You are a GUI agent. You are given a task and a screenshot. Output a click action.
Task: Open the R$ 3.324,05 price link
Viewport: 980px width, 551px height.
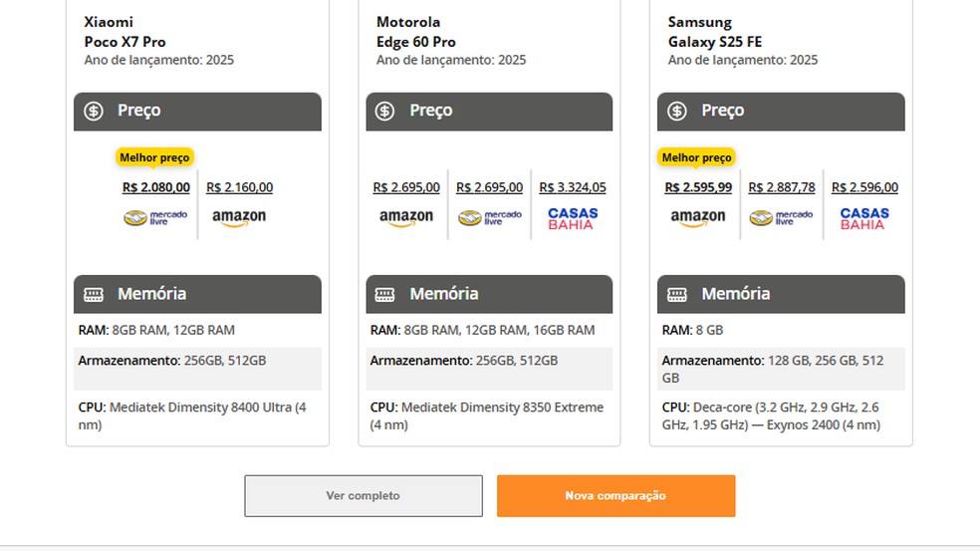point(573,187)
